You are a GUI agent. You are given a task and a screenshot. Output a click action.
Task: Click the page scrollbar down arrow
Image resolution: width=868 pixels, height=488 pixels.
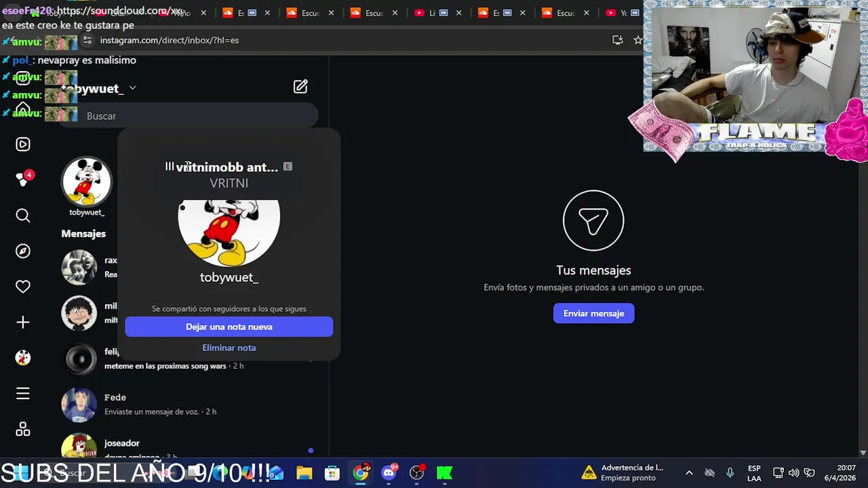click(x=863, y=452)
